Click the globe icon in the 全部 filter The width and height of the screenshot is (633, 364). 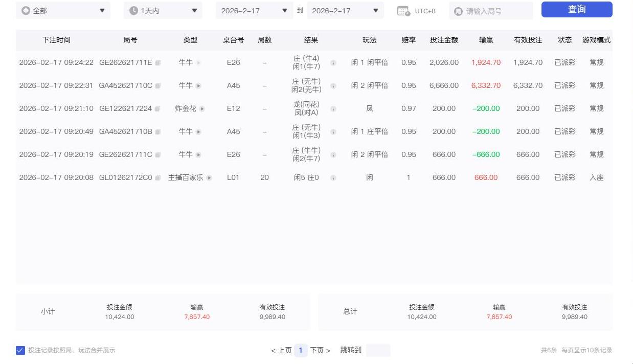point(26,10)
